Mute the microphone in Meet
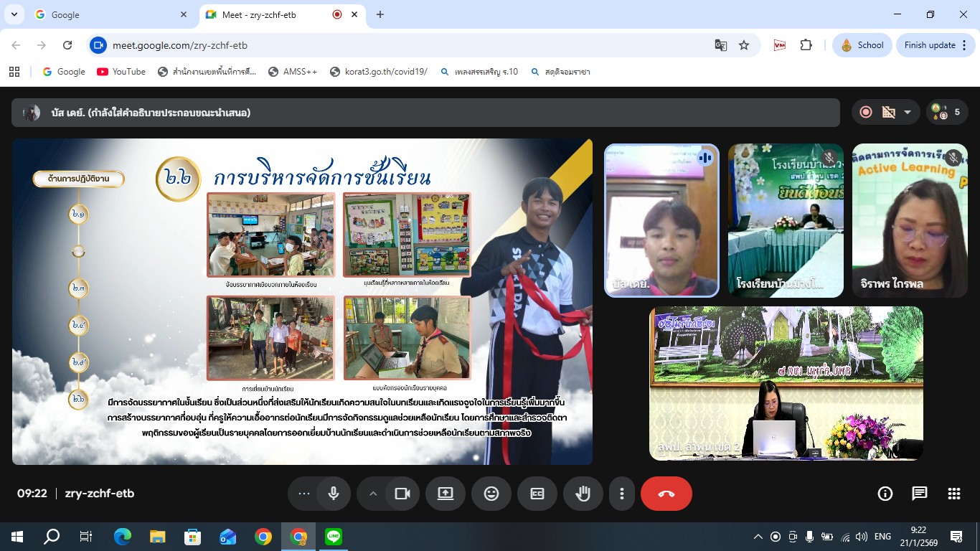This screenshot has height=551, width=980. click(333, 494)
